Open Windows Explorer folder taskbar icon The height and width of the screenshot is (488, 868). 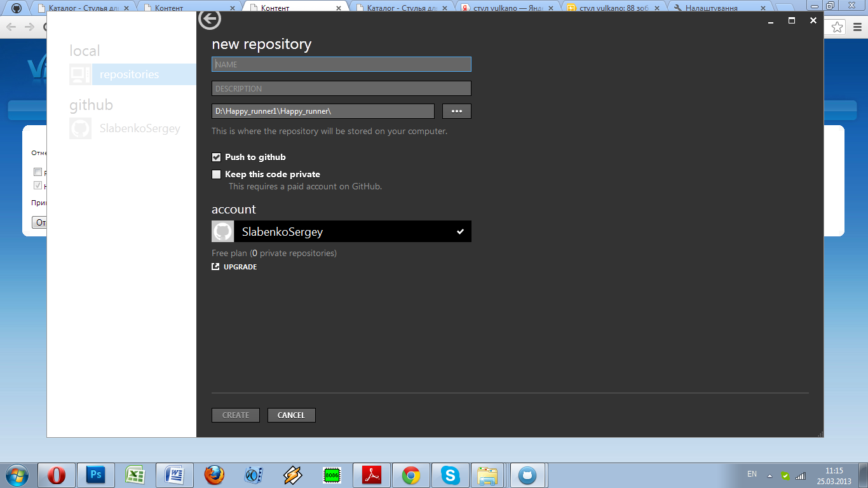click(x=488, y=475)
